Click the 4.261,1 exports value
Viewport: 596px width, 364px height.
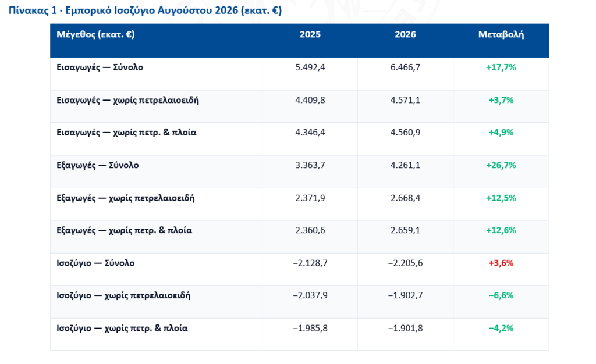[405, 166]
